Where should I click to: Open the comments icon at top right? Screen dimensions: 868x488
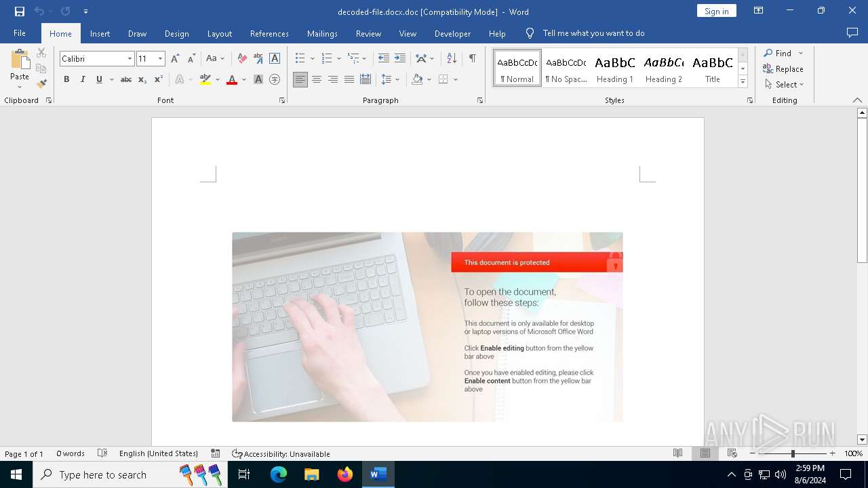tap(852, 33)
